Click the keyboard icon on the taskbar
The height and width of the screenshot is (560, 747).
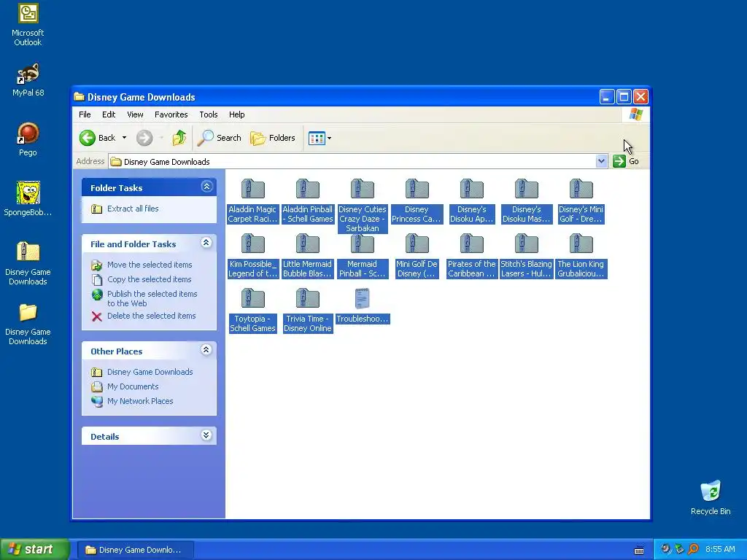tap(639, 550)
